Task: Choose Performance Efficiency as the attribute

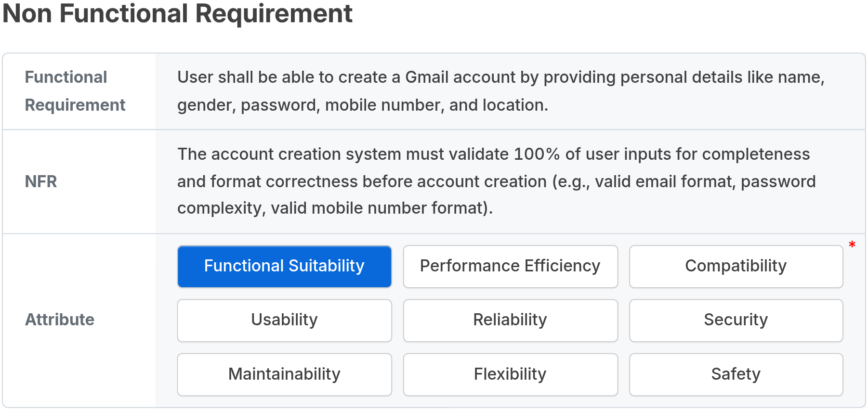Action: pyautogui.click(x=510, y=267)
